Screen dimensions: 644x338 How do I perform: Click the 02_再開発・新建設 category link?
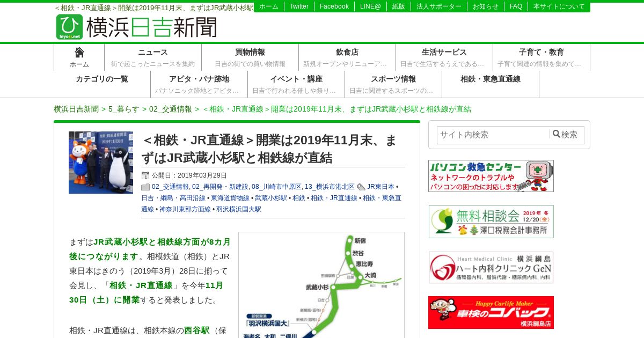(x=220, y=187)
